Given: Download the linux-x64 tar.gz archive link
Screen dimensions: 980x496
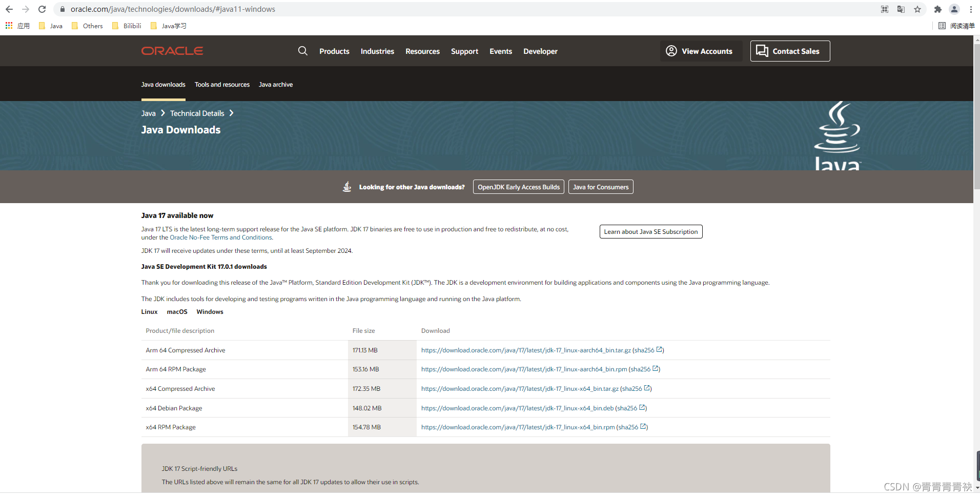Looking at the screenshot, I should click(x=520, y=389).
